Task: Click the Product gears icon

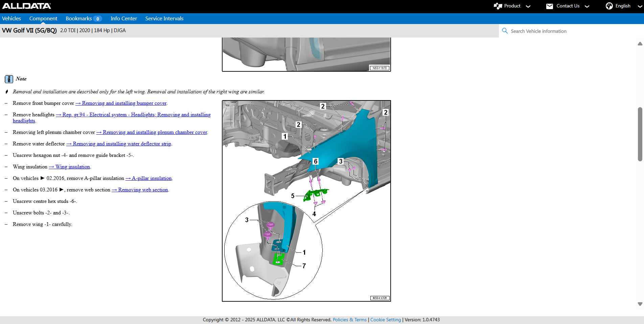Action: (498, 6)
